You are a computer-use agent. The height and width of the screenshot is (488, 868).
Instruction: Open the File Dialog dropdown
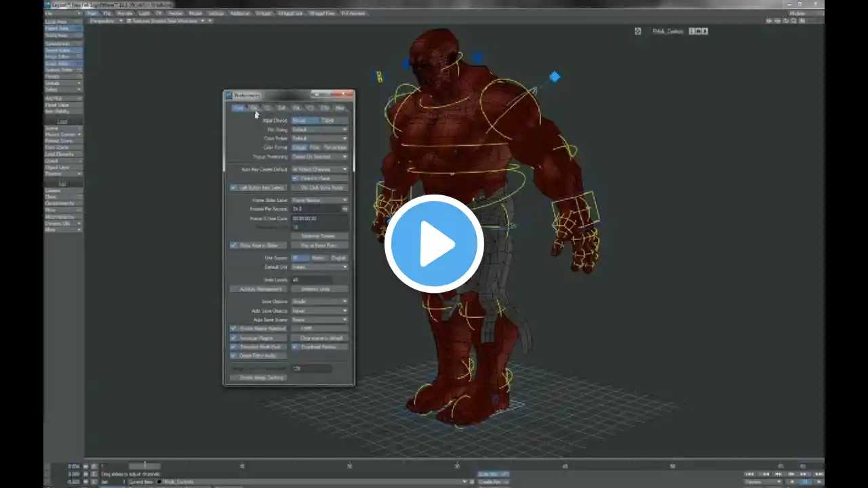tap(320, 129)
